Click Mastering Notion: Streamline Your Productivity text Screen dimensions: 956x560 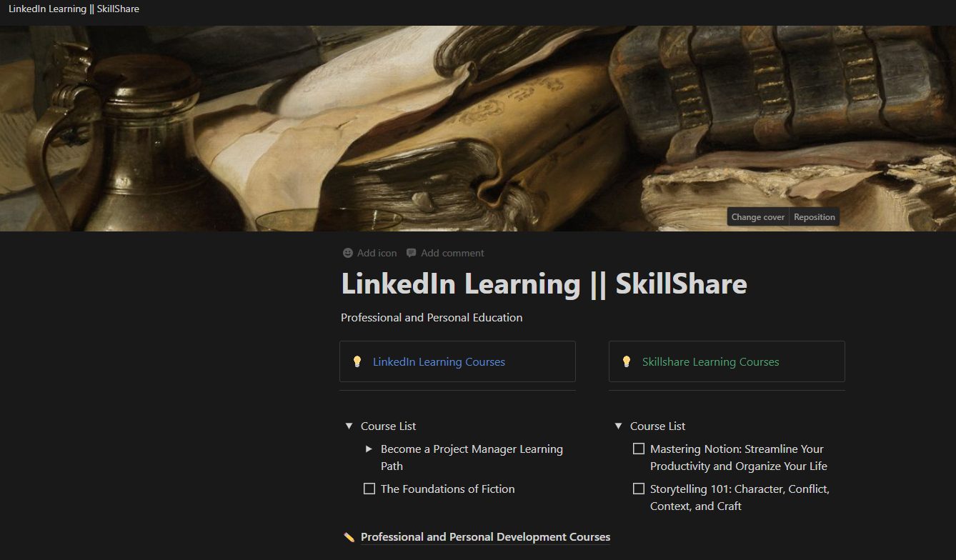[738, 457]
